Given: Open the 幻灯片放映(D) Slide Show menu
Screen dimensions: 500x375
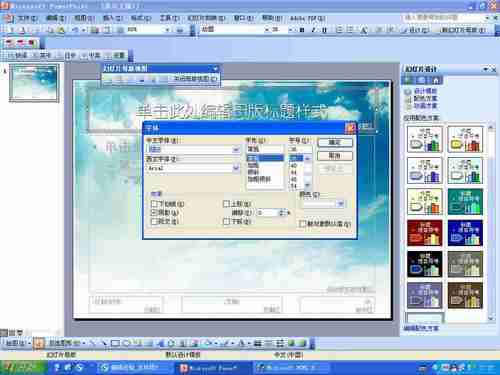Looking at the screenshot, I should click(206, 18).
